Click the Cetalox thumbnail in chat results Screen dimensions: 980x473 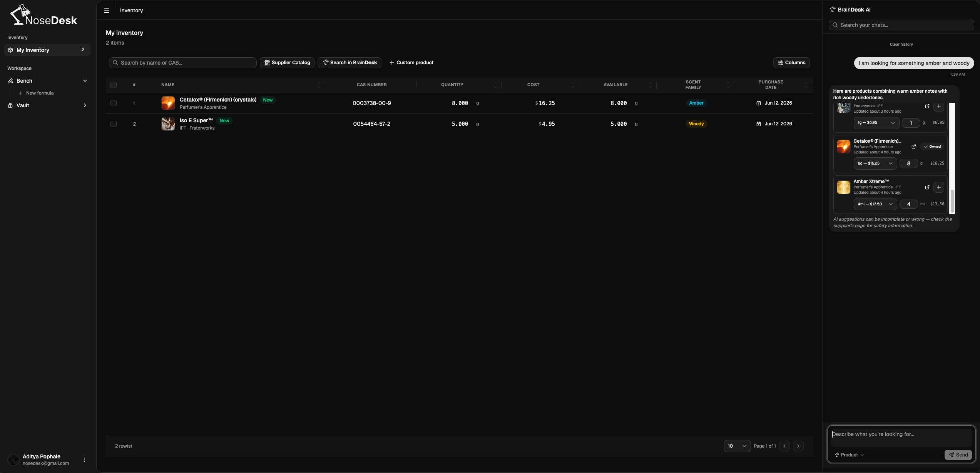coord(843,147)
